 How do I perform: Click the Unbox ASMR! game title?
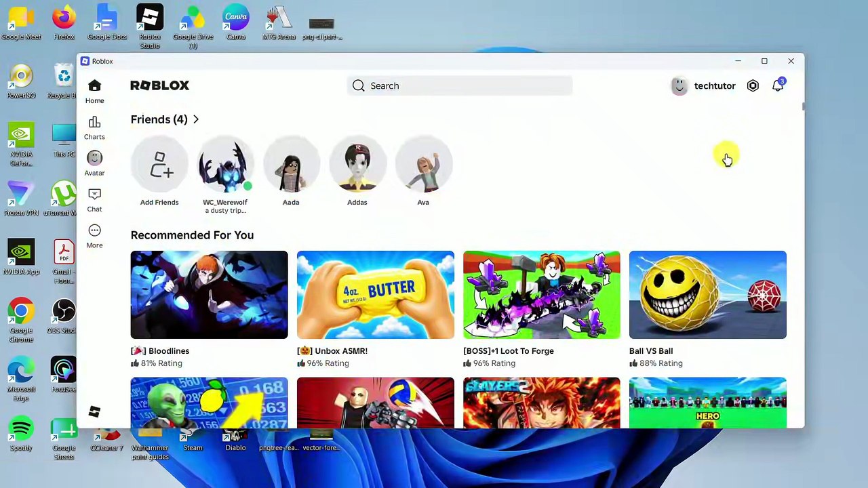pos(332,351)
